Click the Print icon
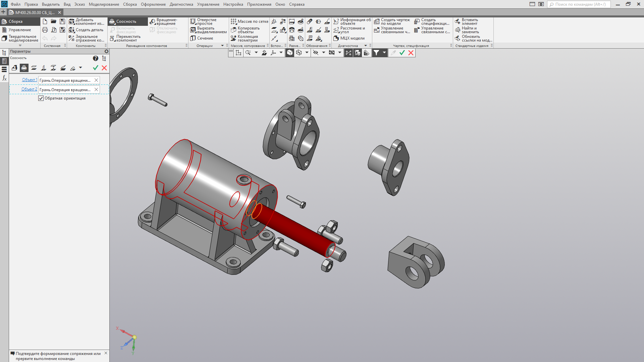 click(45, 30)
